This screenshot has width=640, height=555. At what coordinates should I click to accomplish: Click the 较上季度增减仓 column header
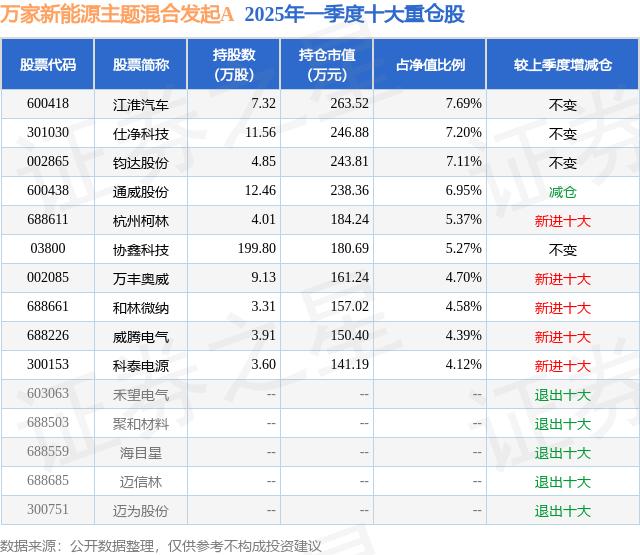coord(562,64)
